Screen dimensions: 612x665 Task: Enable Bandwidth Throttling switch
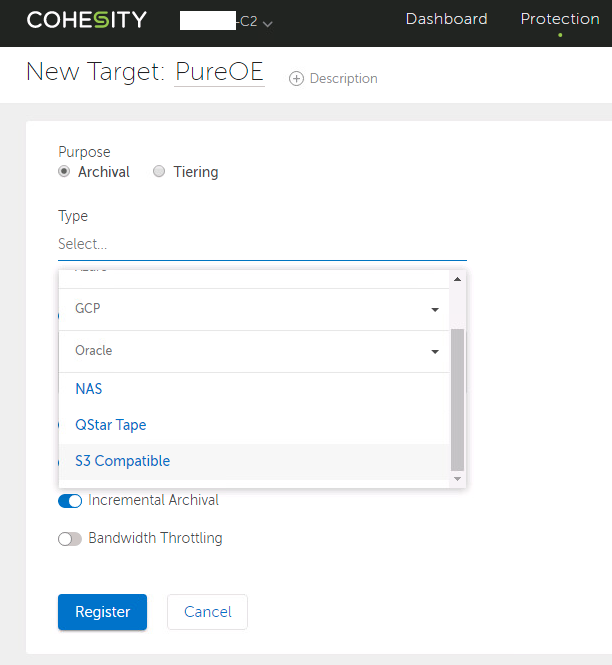70,539
